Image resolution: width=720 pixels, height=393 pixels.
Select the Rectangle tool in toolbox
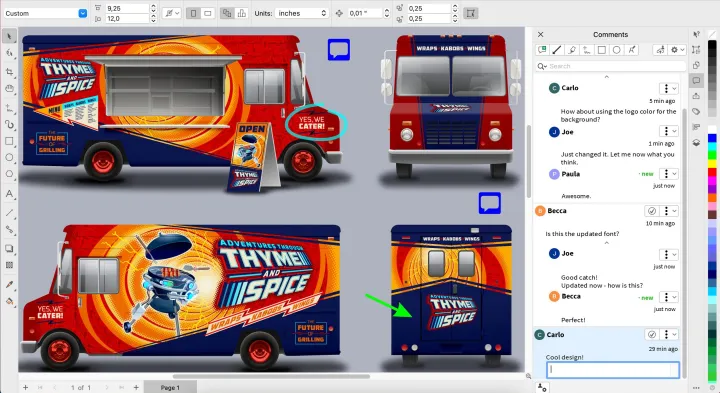(9, 141)
